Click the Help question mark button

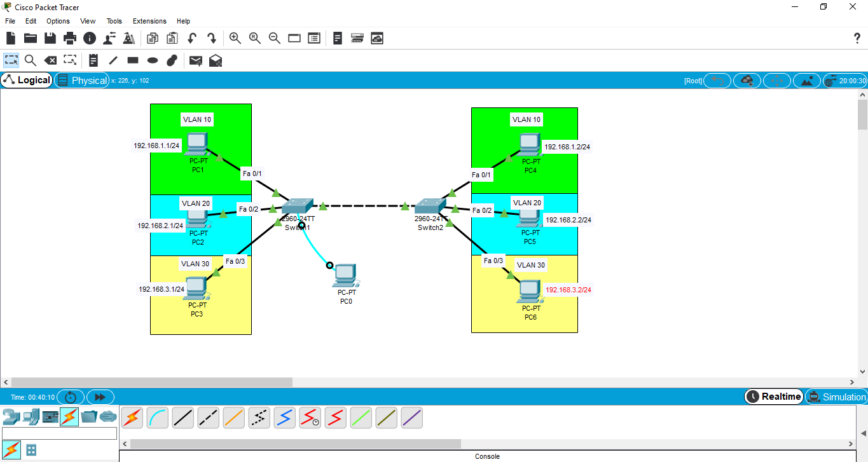tap(857, 37)
